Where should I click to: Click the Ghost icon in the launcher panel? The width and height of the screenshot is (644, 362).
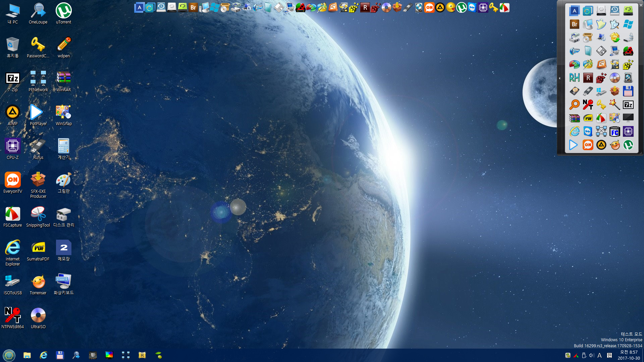click(x=601, y=24)
